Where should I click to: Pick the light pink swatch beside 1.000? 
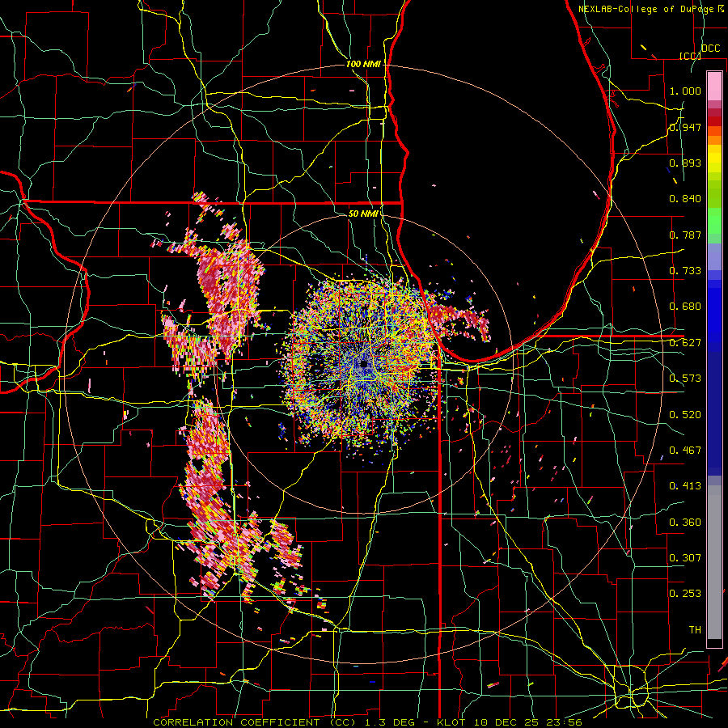pos(714,87)
